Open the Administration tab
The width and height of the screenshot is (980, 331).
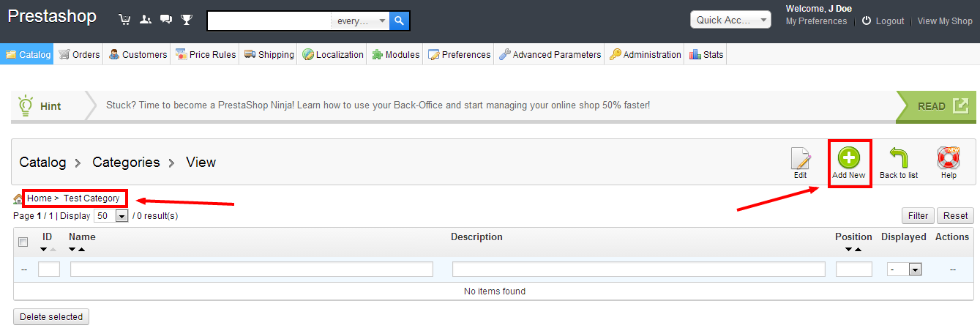click(645, 54)
